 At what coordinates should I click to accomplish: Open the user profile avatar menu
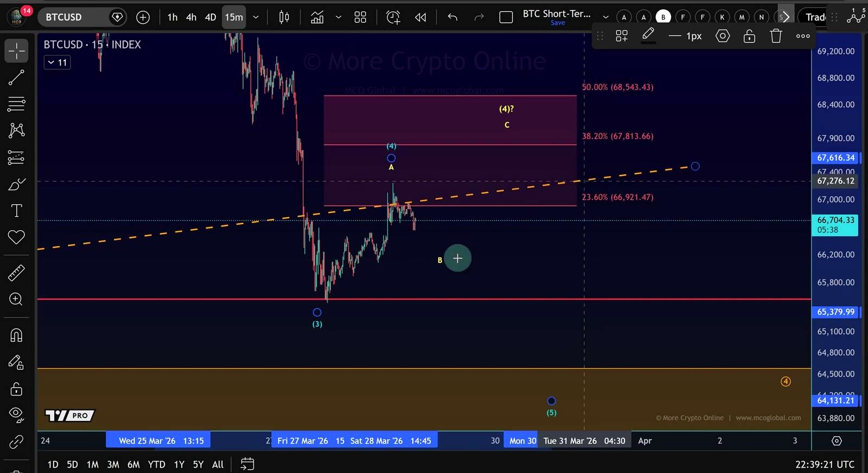coord(17,17)
